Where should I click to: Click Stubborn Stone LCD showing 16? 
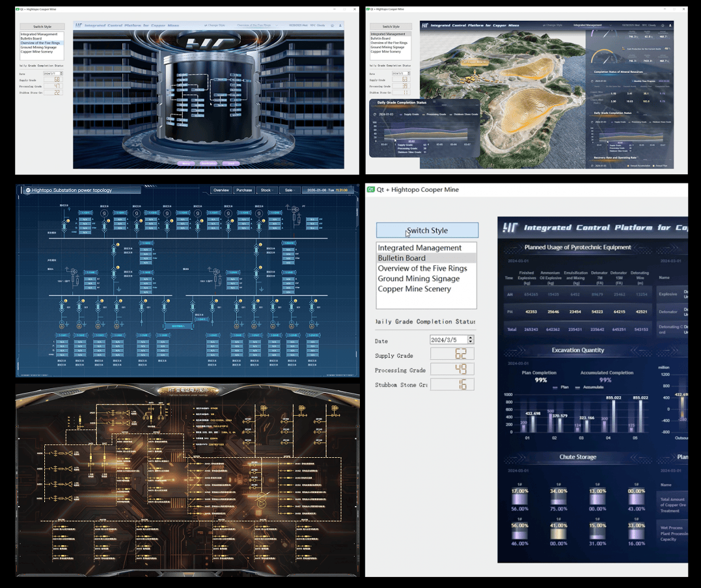(x=452, y=384)
